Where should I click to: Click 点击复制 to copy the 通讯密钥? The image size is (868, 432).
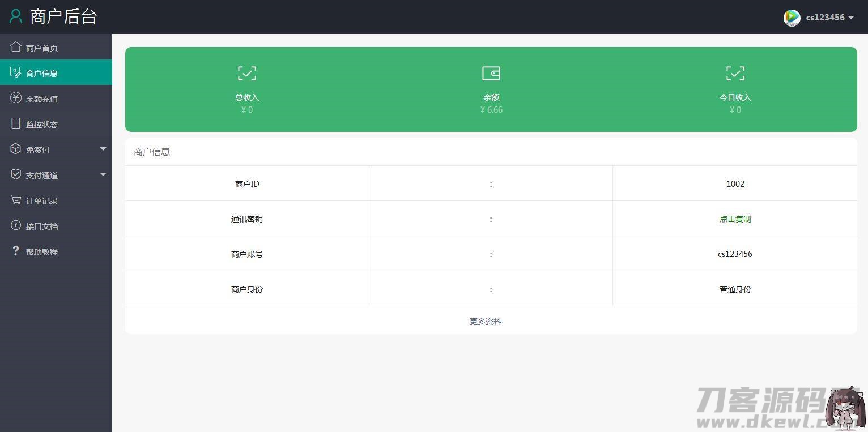pyautogui.click(x=735, y=219)
